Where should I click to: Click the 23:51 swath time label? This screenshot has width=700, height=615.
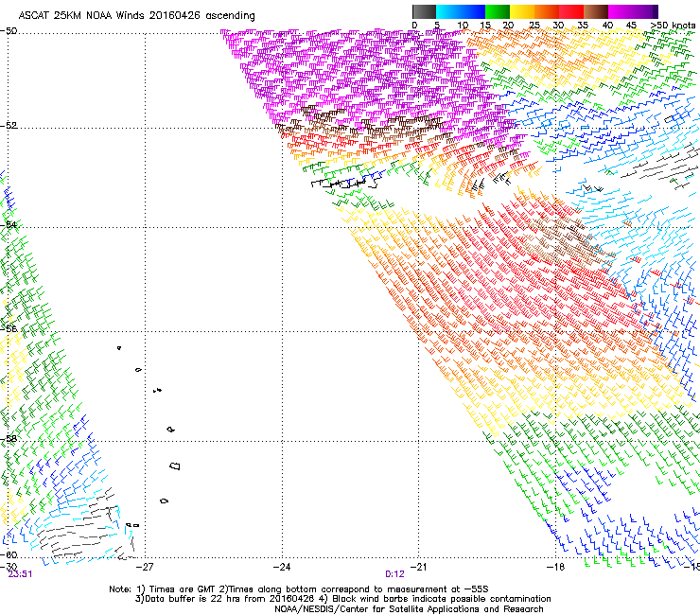click(20, 574)
